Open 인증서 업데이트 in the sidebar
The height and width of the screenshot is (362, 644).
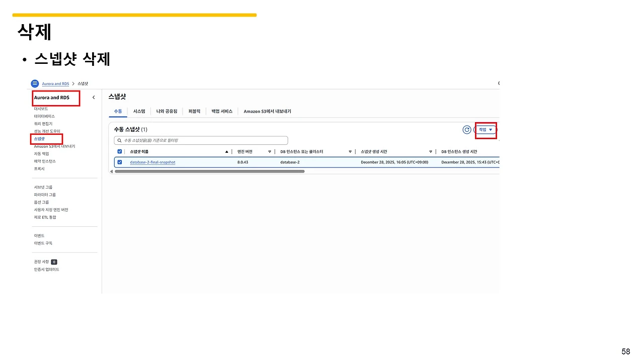(47, 269)
